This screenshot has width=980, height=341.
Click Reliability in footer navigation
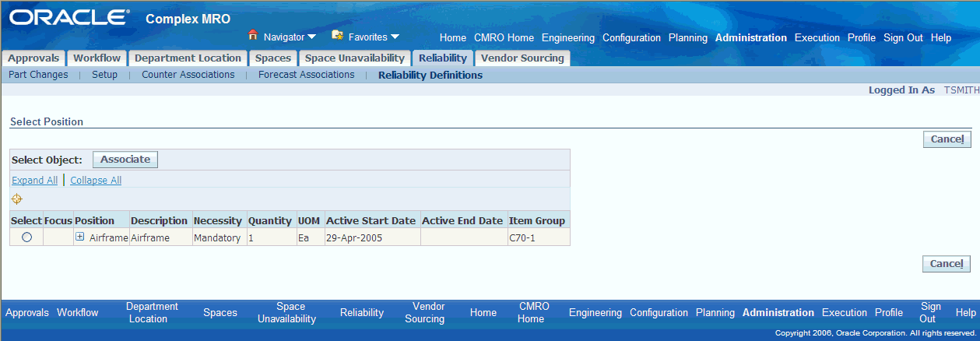(x=362, y=312)
